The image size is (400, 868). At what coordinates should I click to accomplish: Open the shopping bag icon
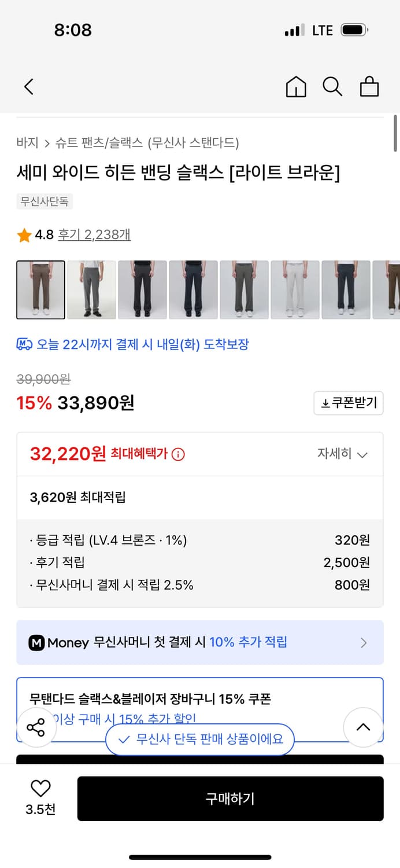369,86
